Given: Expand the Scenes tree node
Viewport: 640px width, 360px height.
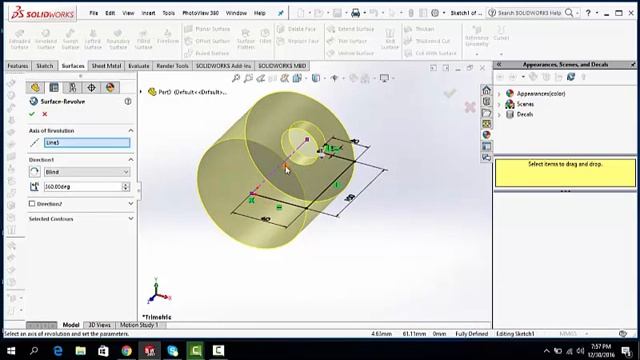Looking at the screenshot, I should [499, 104].
